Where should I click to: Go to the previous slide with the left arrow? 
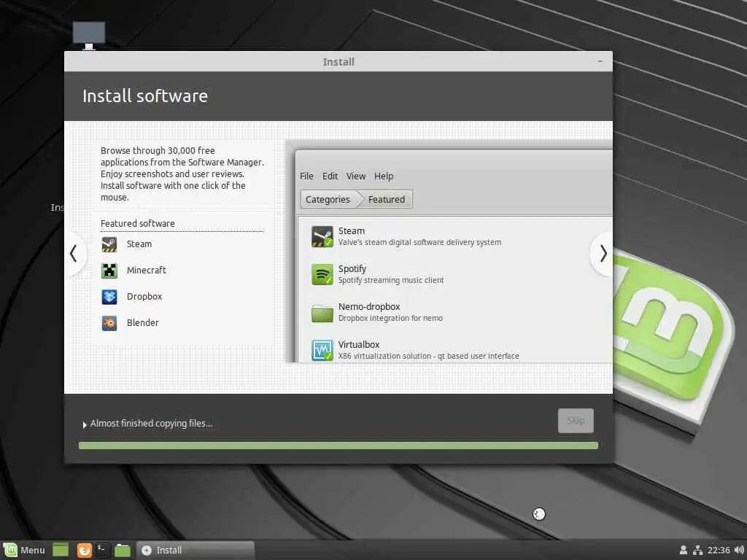click(x=74, y=253)
